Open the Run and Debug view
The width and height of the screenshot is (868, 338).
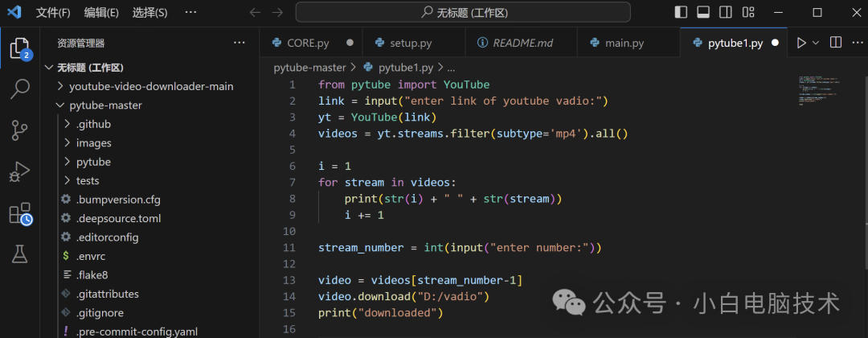20,171
